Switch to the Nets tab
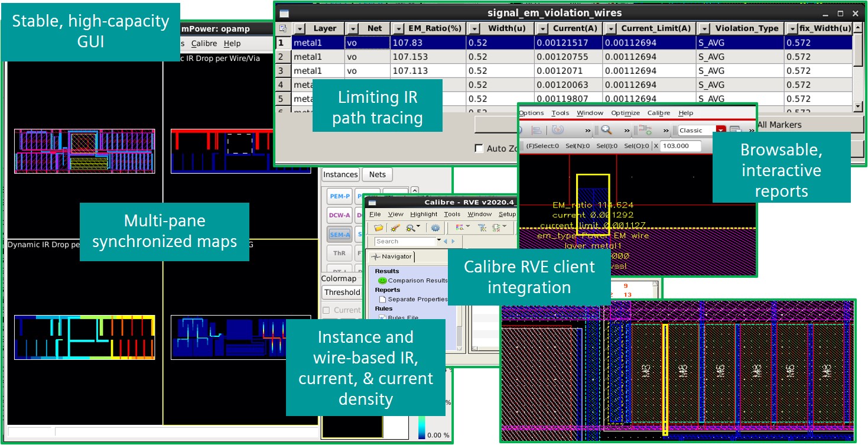Viewport: 868px width, 445px height. (378, 174)
